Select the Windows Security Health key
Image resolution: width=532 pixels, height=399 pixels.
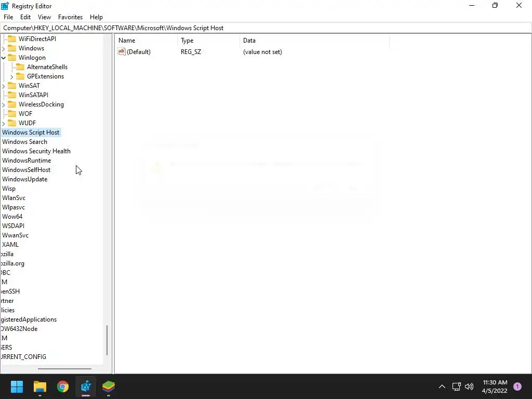[x=36, y=151]
